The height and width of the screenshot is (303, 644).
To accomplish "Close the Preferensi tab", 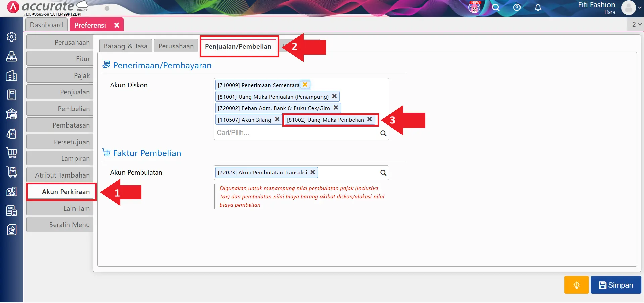I will [x=117, y=25].
